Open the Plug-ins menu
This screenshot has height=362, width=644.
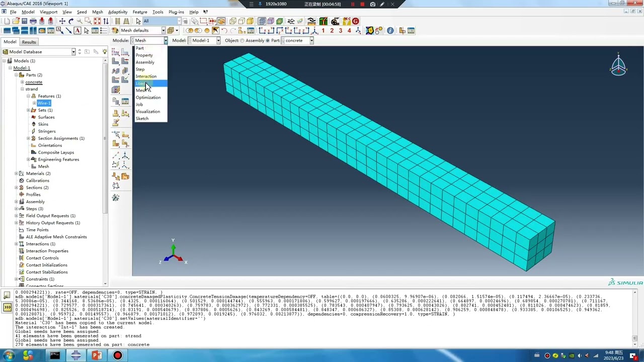(x=176, y=12)
